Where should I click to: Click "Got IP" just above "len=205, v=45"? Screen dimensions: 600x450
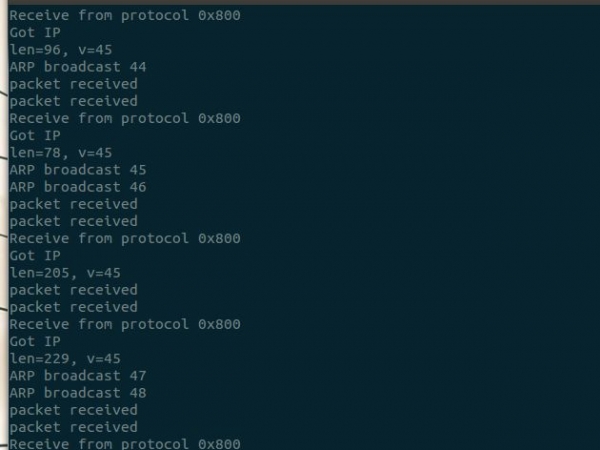pos(36,256)
